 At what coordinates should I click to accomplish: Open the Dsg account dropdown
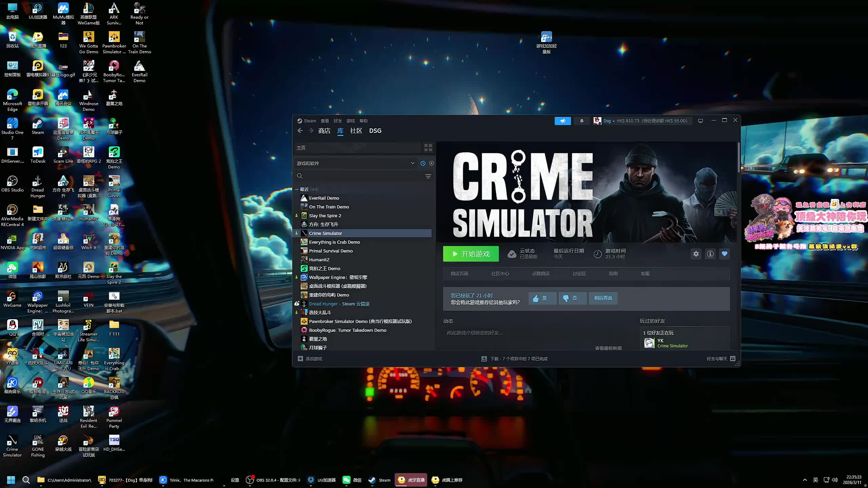click(609, 121)
